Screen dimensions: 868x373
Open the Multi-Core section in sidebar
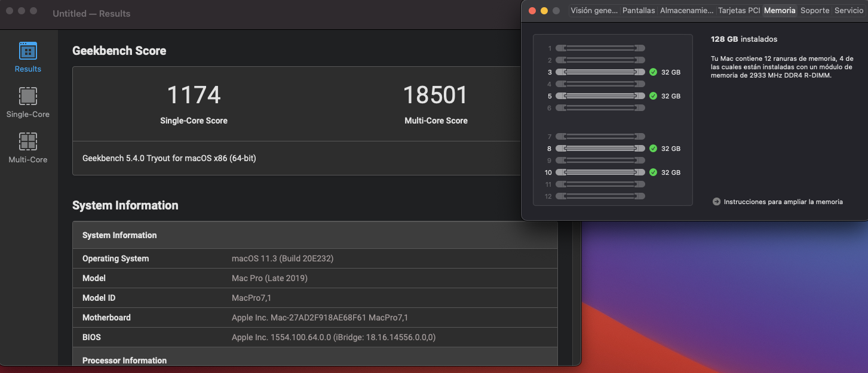28,148
